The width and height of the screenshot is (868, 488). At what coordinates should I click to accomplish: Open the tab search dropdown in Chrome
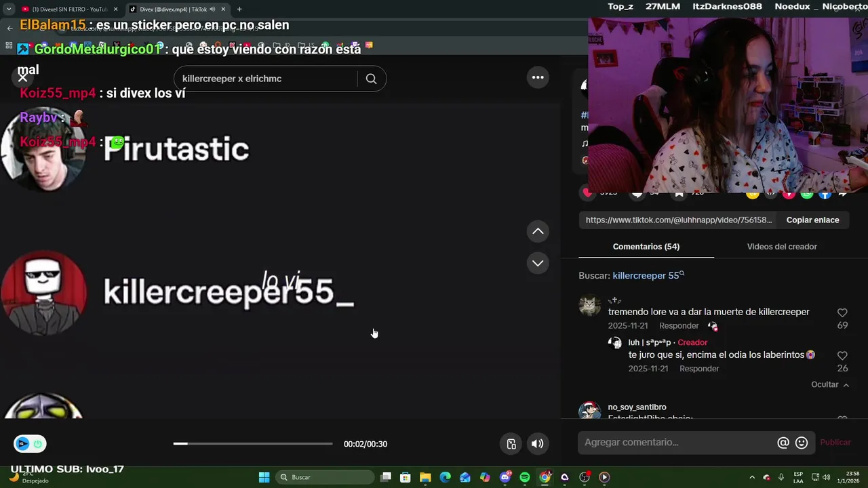tap(8, 9)
